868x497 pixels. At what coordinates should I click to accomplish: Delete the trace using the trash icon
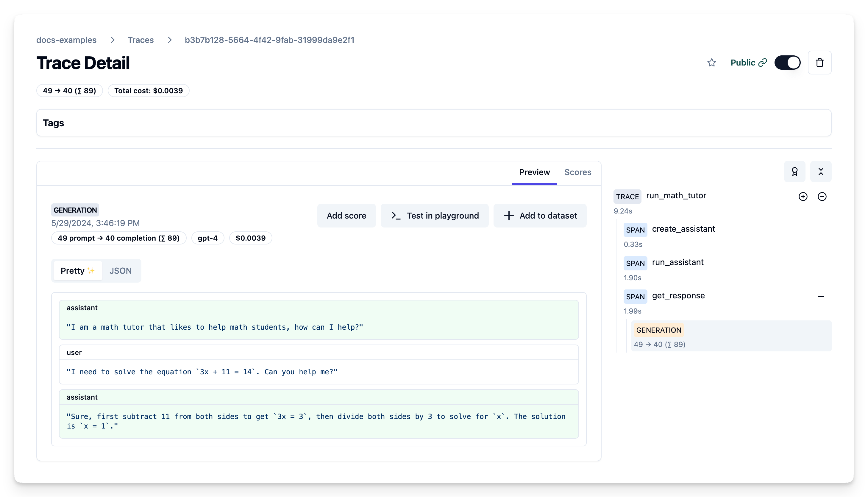819,63
